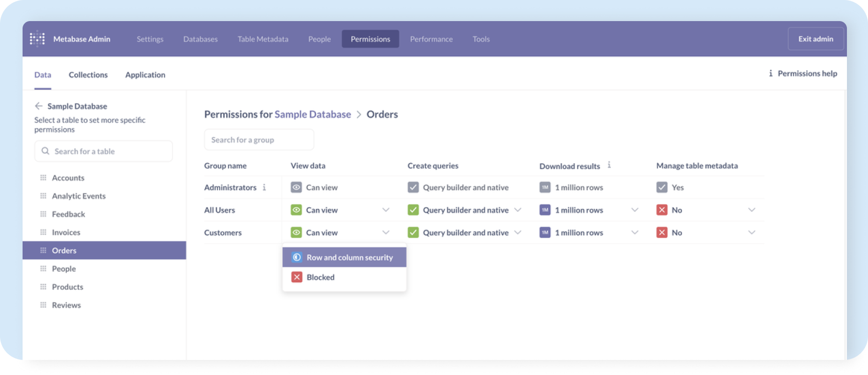Click the All Users red X metadata box
The height and width of the screenshot is (375, 868).
pos(662,210)
